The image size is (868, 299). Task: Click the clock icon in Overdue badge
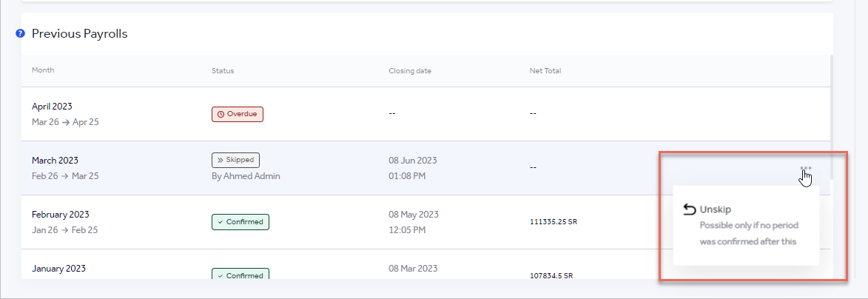pyautogui.click(x=220, y=114)
